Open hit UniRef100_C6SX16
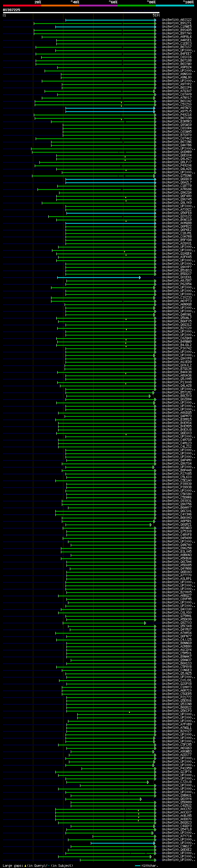 click(177, 57)
